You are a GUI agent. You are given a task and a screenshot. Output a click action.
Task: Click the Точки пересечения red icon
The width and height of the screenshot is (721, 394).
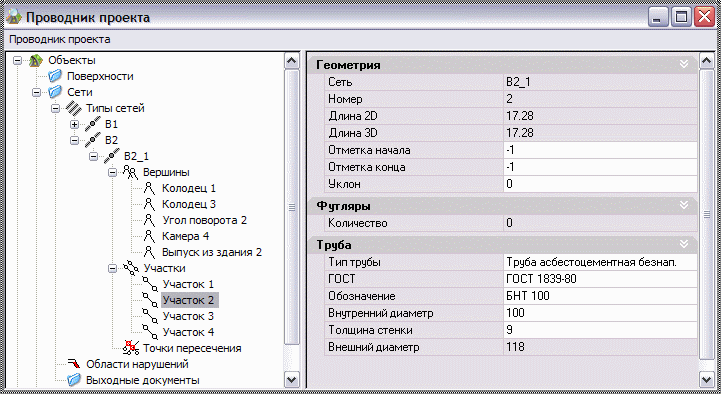point(131,348)
